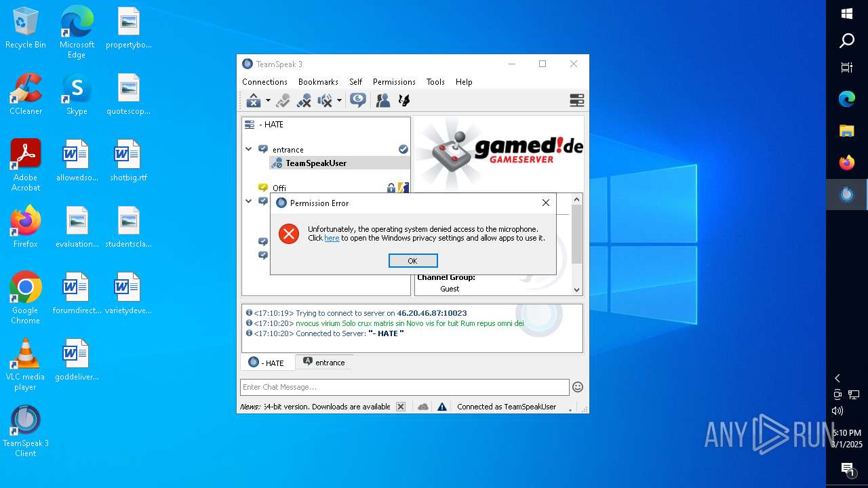Image resolution: width=868 pixels, height=488 pixels.
Task: Toggle the away status toolbar icon
Action: 283,100
